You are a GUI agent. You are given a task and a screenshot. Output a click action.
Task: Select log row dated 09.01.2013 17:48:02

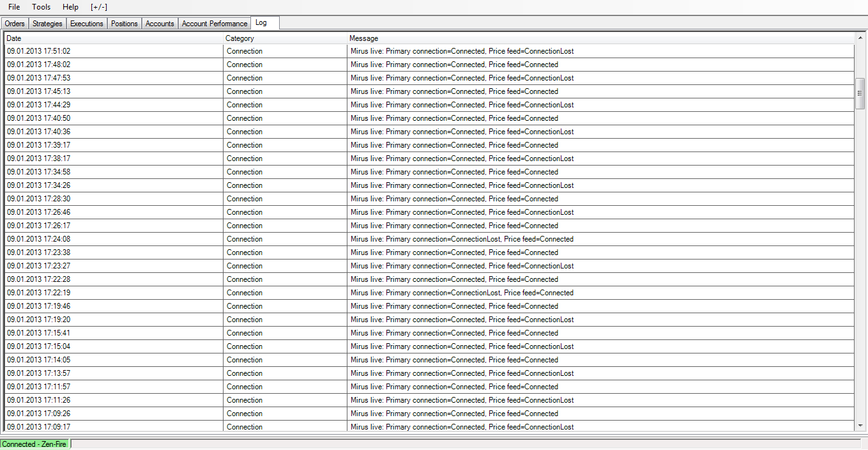429,65
